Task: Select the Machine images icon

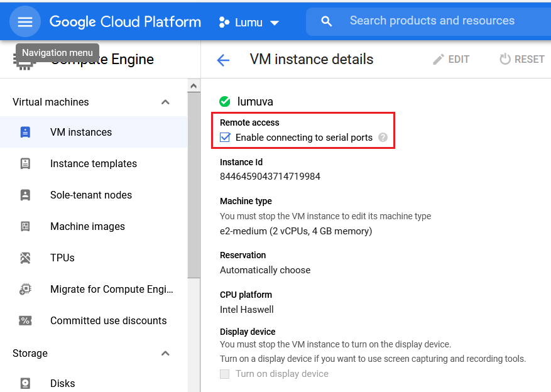Action: click(x=25, y=226)
